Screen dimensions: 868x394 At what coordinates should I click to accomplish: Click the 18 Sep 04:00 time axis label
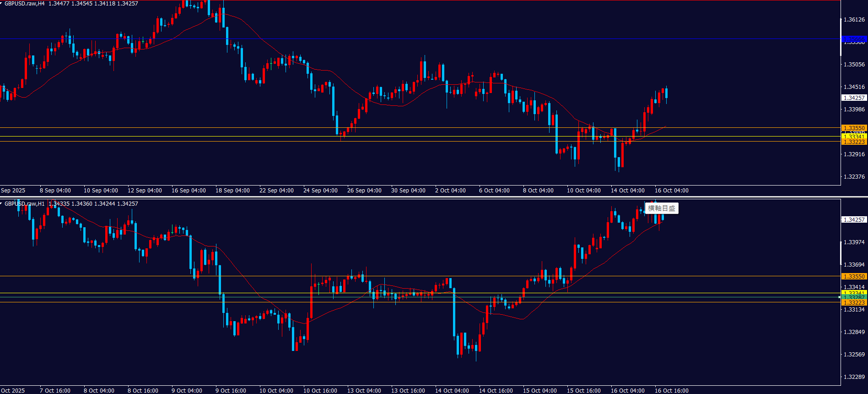click(x=232, y=191)
